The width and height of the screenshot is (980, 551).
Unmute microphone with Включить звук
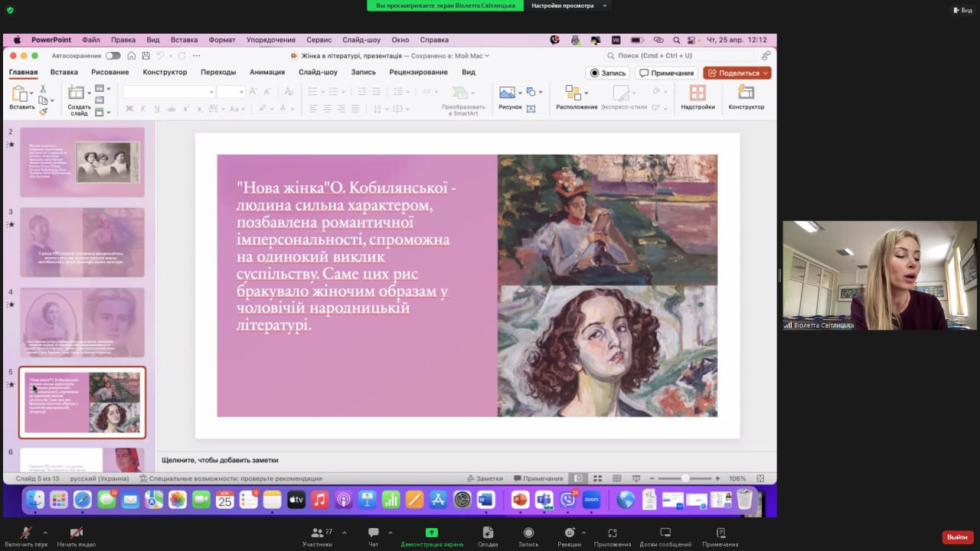coord(26,533)
